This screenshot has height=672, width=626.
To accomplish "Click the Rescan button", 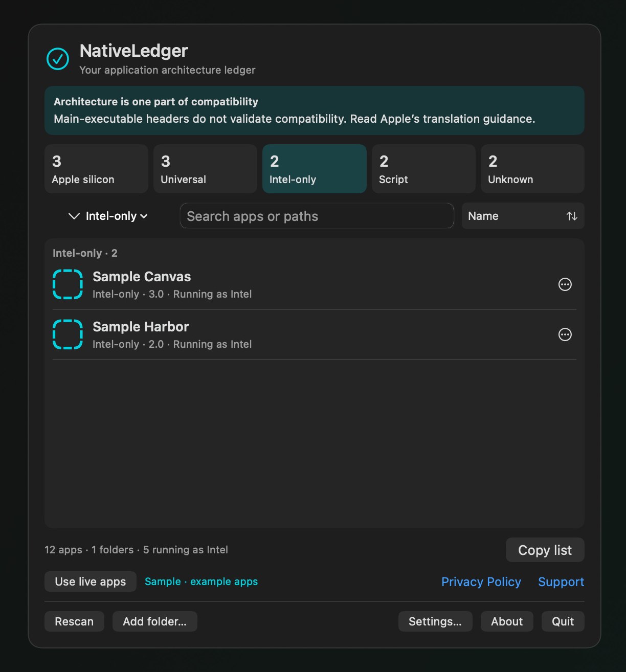I will 74,621.
